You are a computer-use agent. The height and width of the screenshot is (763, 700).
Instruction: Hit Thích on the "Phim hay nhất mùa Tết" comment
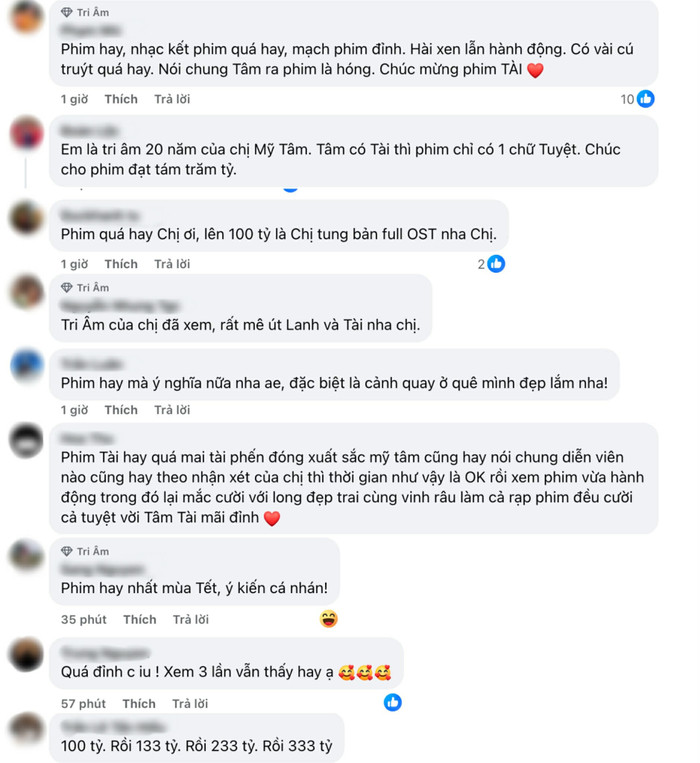pyautogui.click(x=139, y=619)
